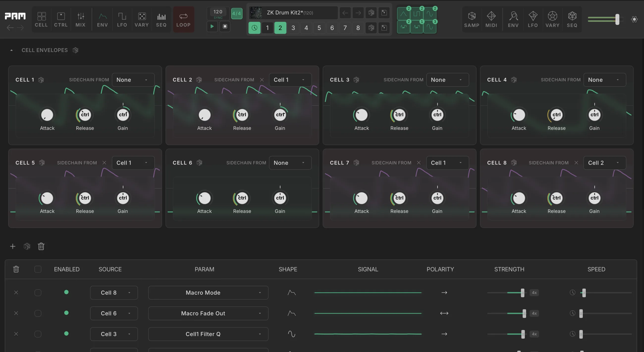Start playback with the play button
This screenshot has width=644, height=352.
pyautogui.click(x=212, y=27)
